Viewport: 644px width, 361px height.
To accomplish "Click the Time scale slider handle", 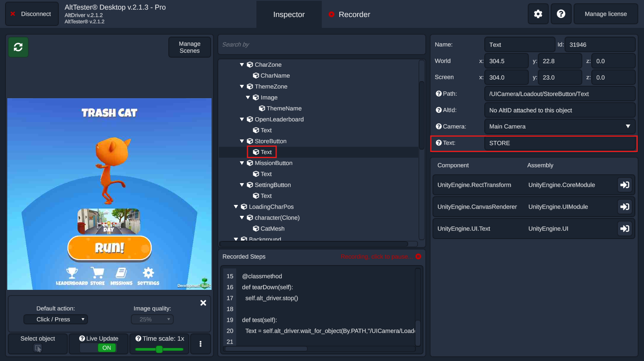I will click(x=159, y=349).
